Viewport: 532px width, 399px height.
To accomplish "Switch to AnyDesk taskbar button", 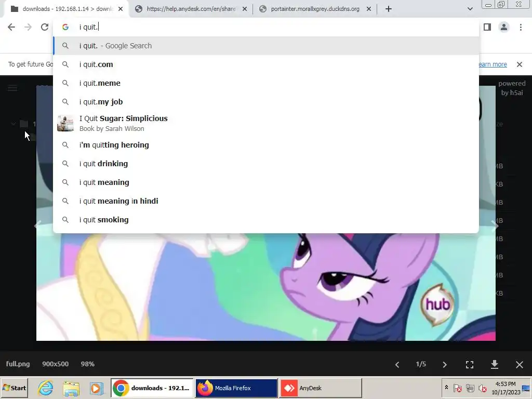I will coord(321,388).
